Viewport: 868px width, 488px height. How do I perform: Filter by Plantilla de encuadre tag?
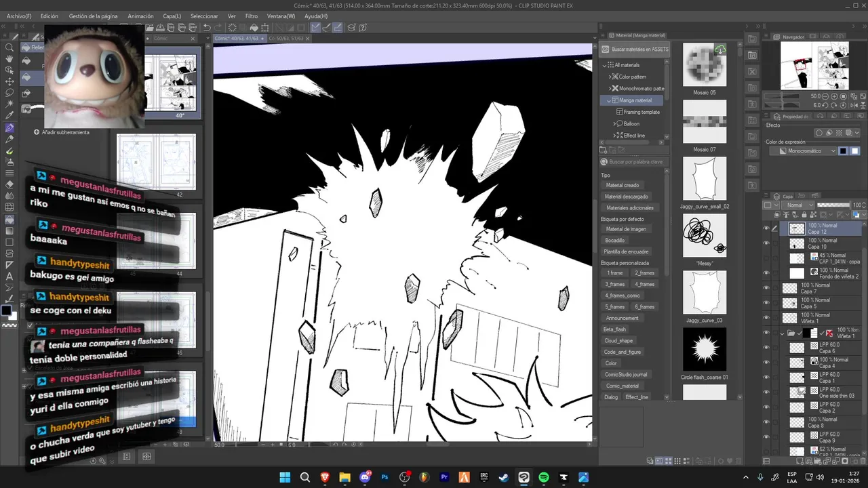(627, 251)
